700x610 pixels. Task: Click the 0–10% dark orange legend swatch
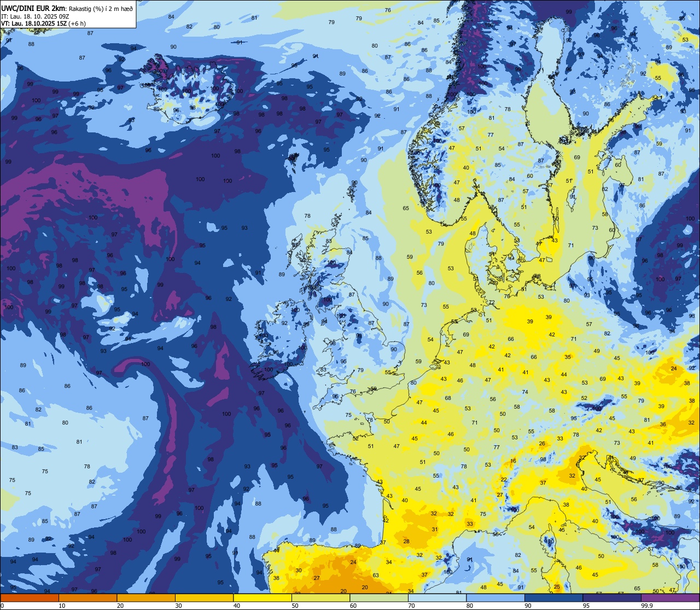30,597
